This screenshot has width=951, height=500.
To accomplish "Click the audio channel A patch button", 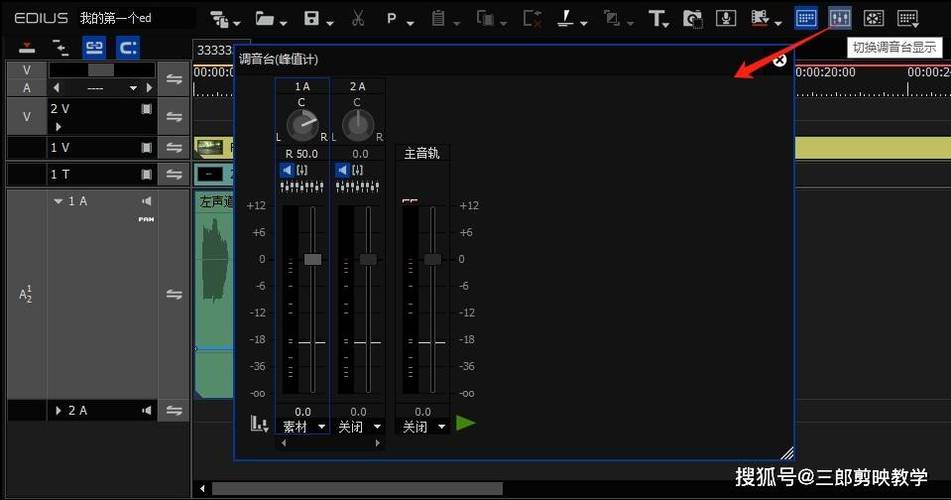I will coord(27,88).
